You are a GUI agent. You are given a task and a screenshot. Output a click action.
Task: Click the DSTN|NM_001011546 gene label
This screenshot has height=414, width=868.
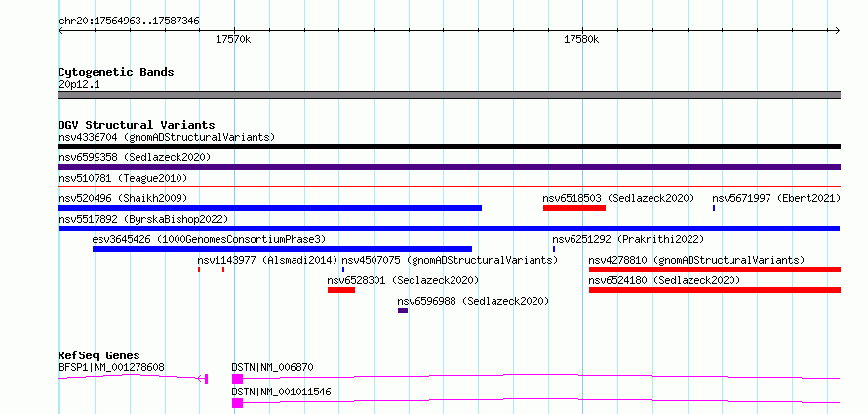(281, 392)
